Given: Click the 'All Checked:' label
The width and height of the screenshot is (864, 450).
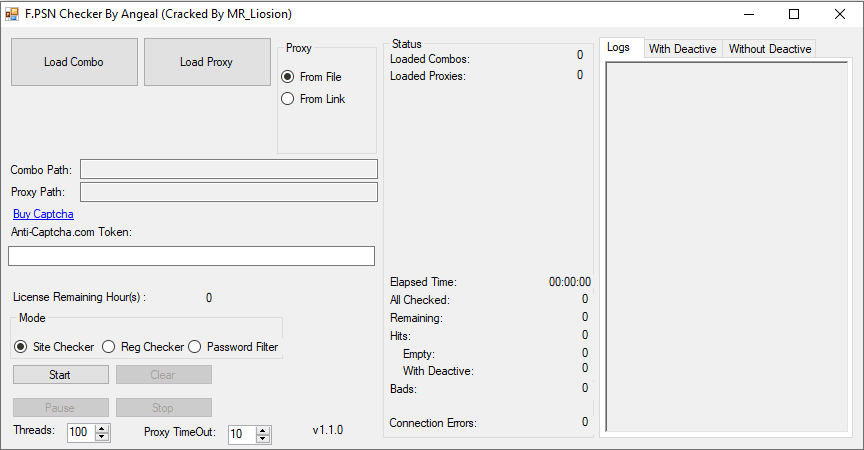Looking at the screenshot, I should point(420,300).
